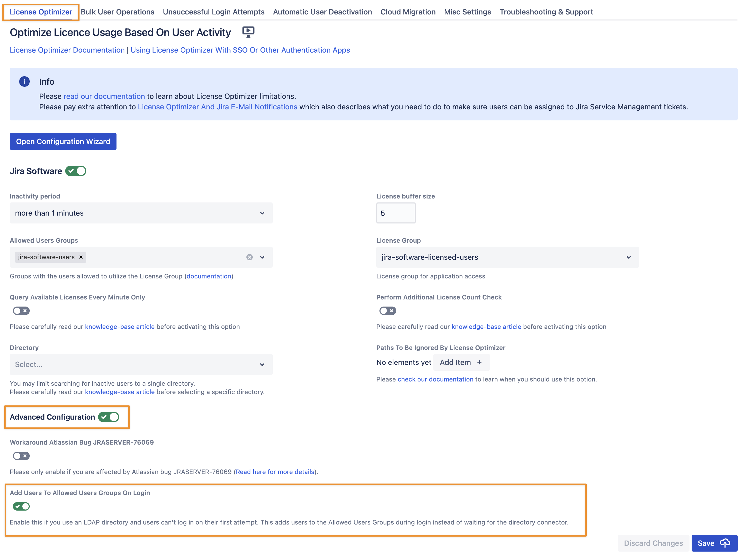Enable Perform Additional License Count Check
750x560 pixels.
point(388,311)
